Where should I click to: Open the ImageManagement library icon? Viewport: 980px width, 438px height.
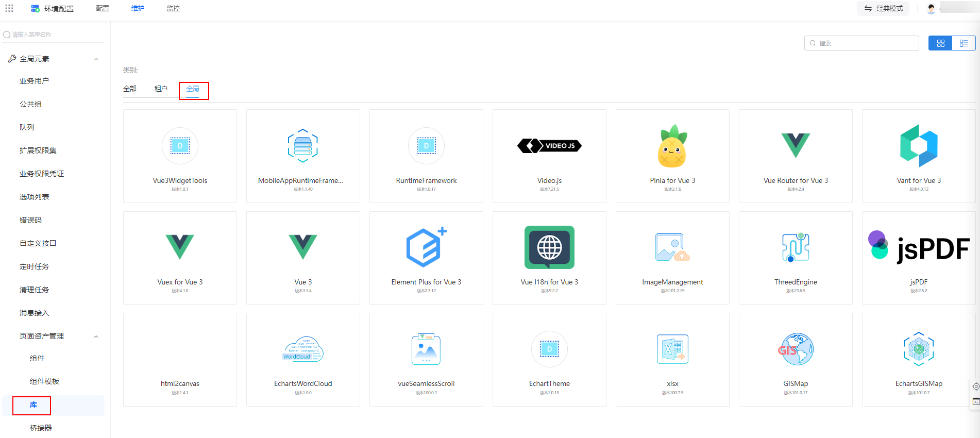(672, 247)
